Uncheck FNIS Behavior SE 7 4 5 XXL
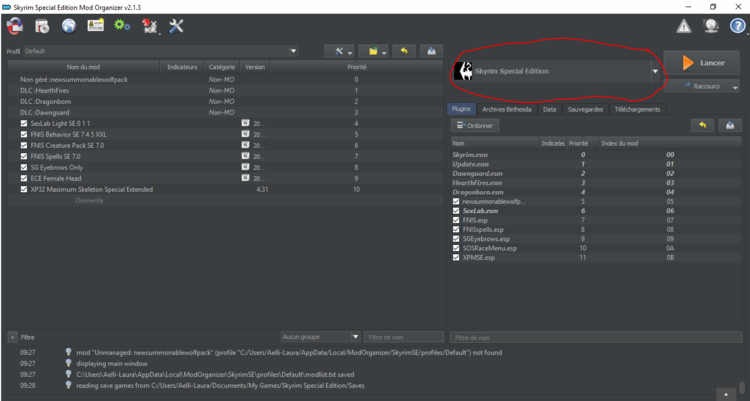 (24, 134)
